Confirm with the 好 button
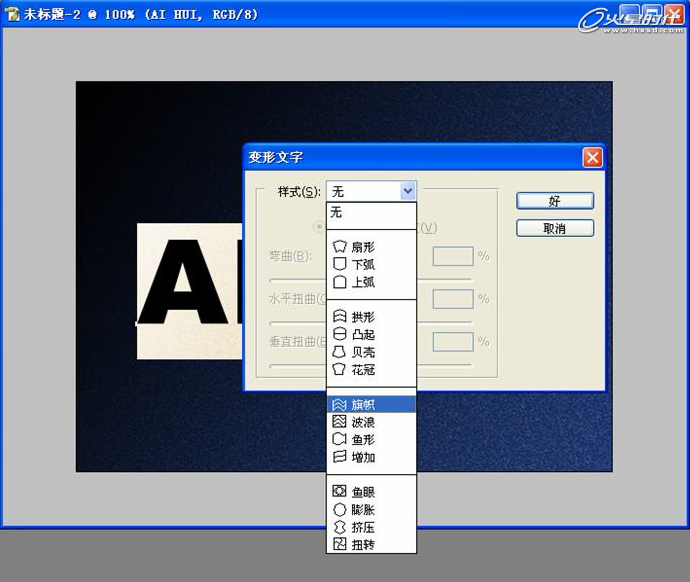The image size is (690, 582). pos(555,201)
